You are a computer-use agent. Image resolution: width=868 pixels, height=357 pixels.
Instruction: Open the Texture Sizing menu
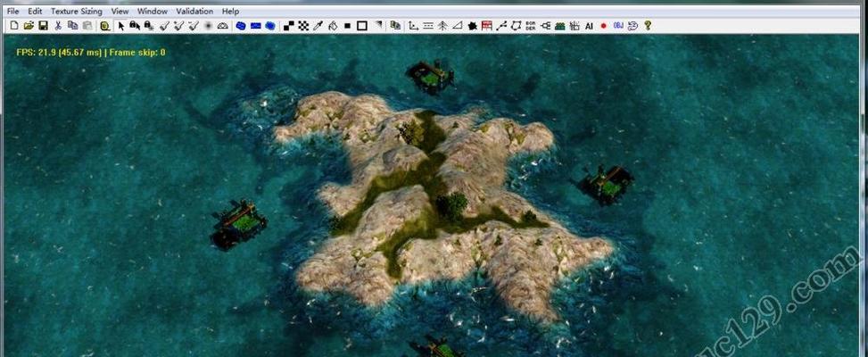pos(77,11)
